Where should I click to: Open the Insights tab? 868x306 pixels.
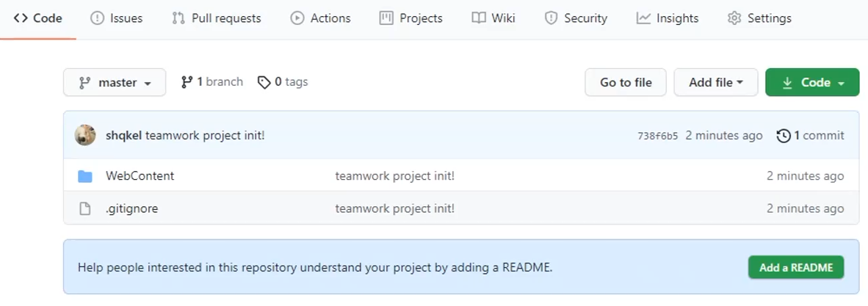[667, 18]
